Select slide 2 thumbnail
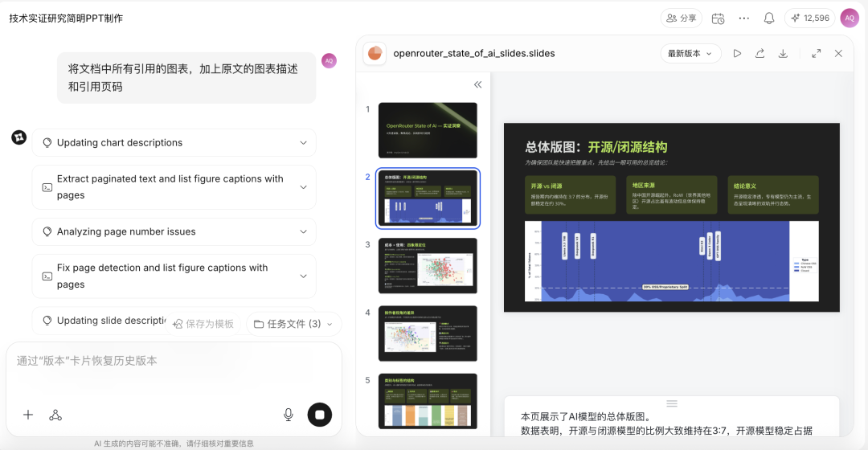 pyautogui.click(x=428, y=198)
